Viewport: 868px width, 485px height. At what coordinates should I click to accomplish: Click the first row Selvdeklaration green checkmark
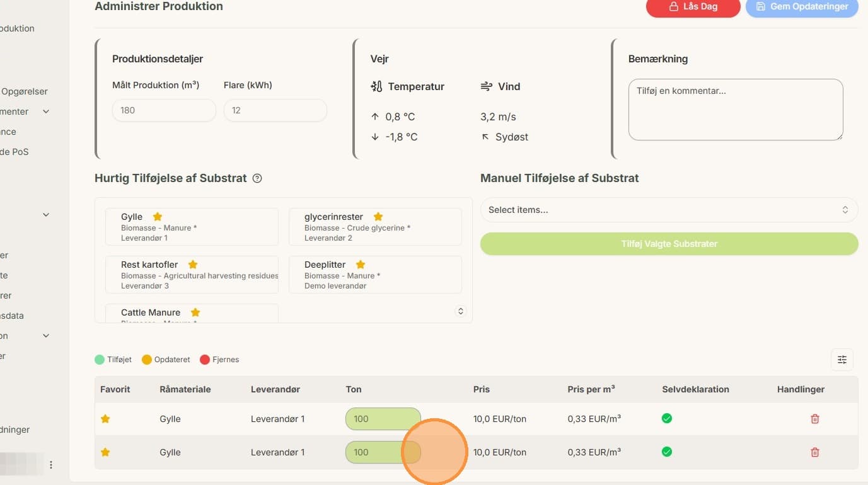pyautogui.click(x=667, y=418)
